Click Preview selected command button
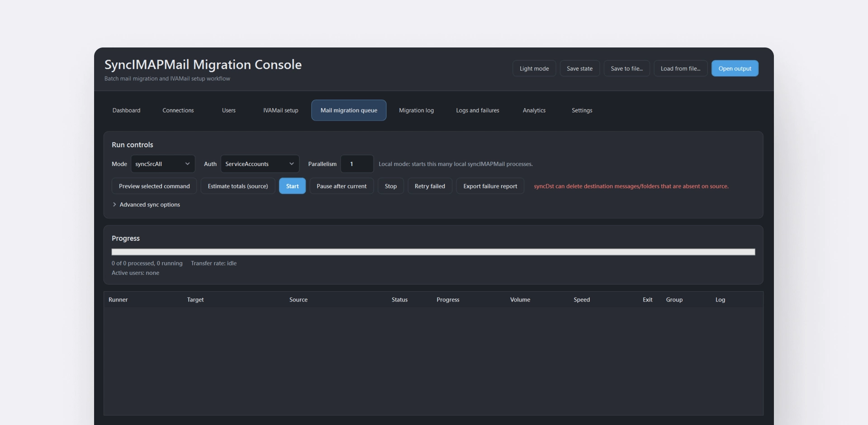 [154, 186]
